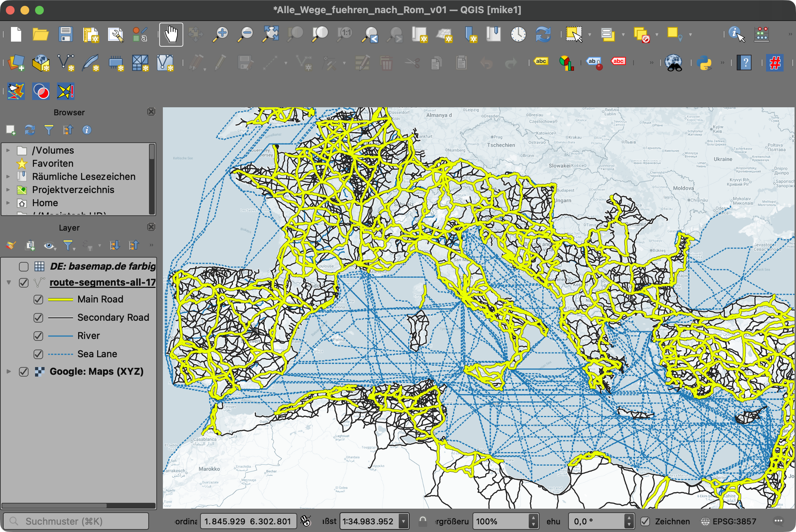Uncheck the Main Road legend checkbox

38,300
